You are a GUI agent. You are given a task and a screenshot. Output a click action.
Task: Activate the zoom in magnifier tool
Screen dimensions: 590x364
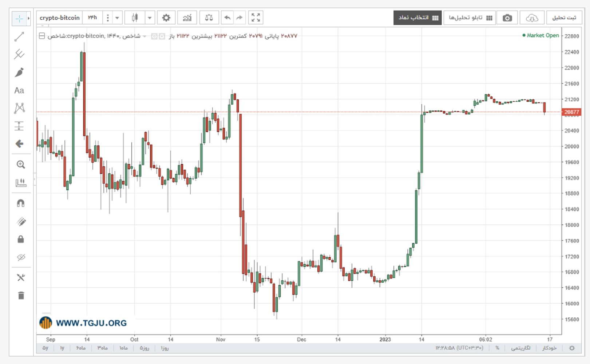(21, 165)
